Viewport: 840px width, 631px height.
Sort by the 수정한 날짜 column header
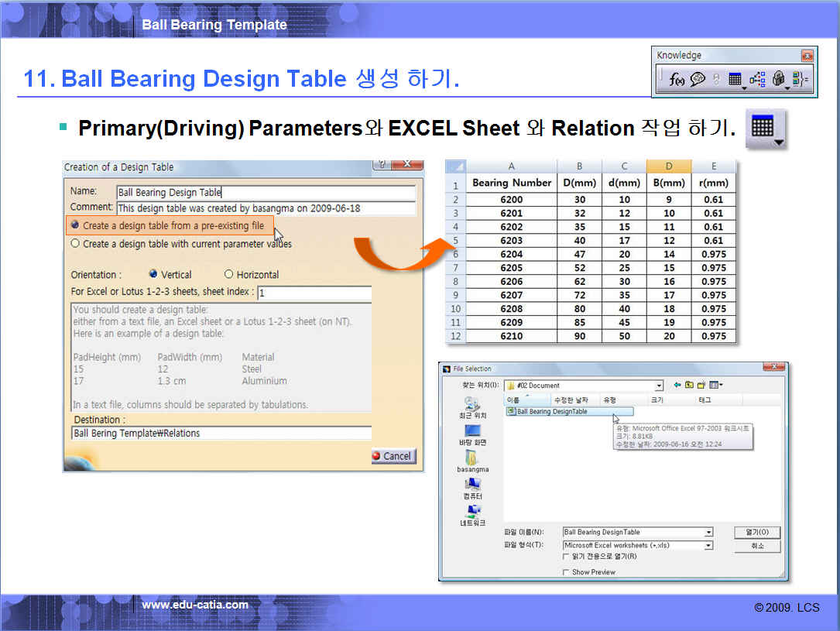(x=573, y=400)
